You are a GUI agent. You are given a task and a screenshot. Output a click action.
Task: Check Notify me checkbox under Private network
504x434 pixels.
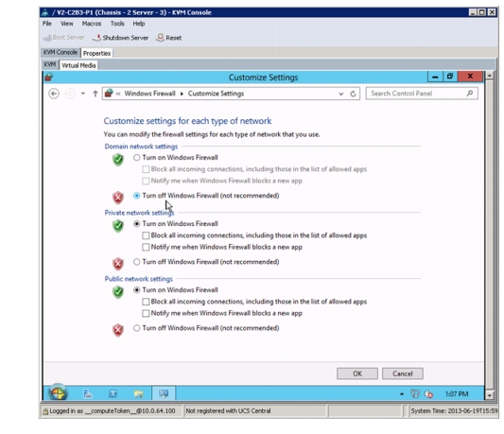146,247
